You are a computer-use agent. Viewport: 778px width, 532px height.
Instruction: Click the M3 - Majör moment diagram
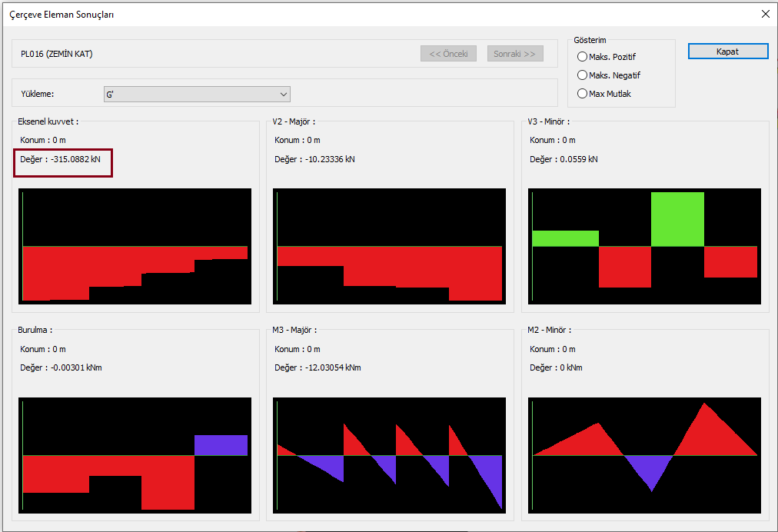pyautogui.click(x=390, y=455)
